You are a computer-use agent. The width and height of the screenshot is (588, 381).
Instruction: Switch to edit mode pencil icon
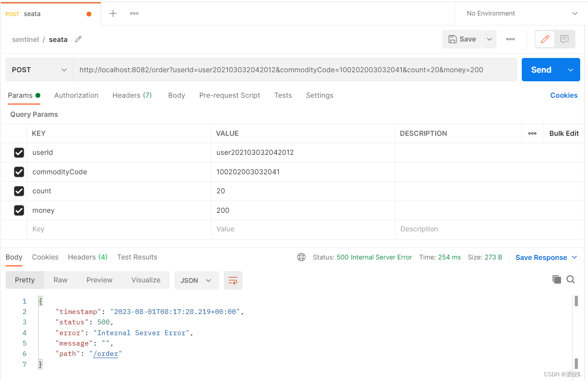[545, 39]
